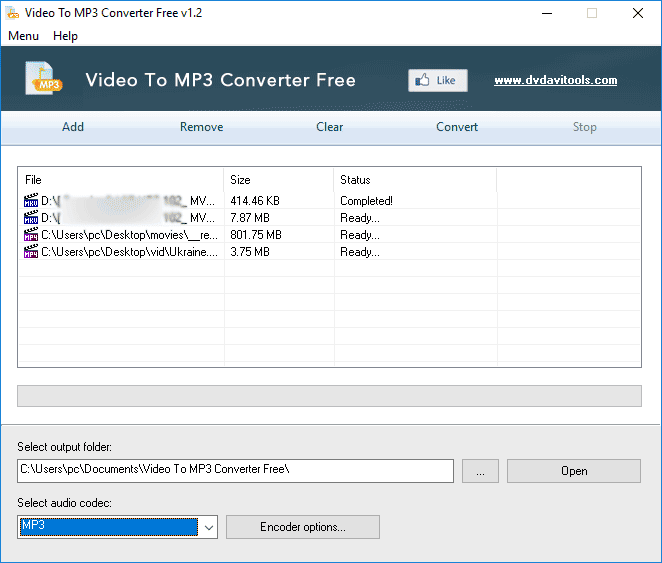662x563 pixels.
Task: Click Add in the toolbar
Action: point(73,127)
